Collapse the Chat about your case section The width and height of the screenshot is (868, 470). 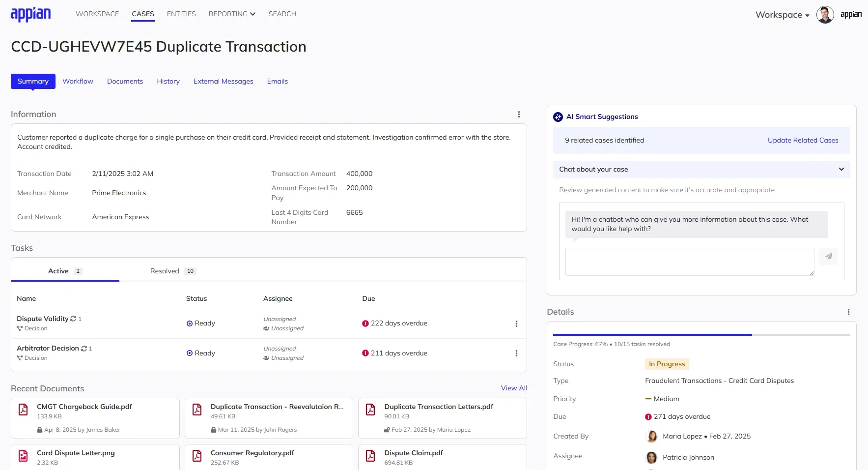pos(841,169)
